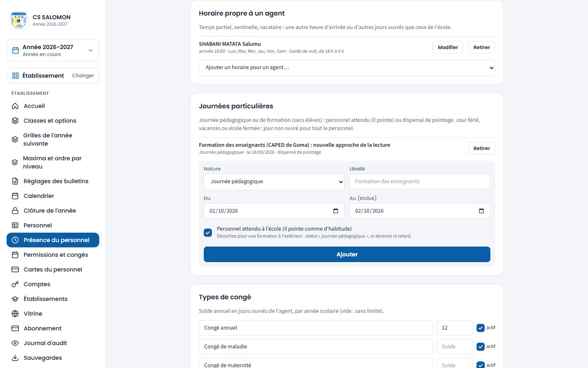Click the home icon next to Accueil

pyautogui.click(x=15, y=106)
